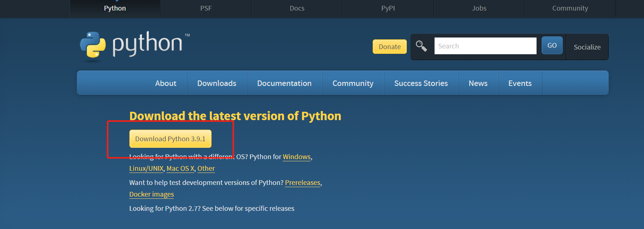Open the Events navigation menu

(x=520, y=83)
